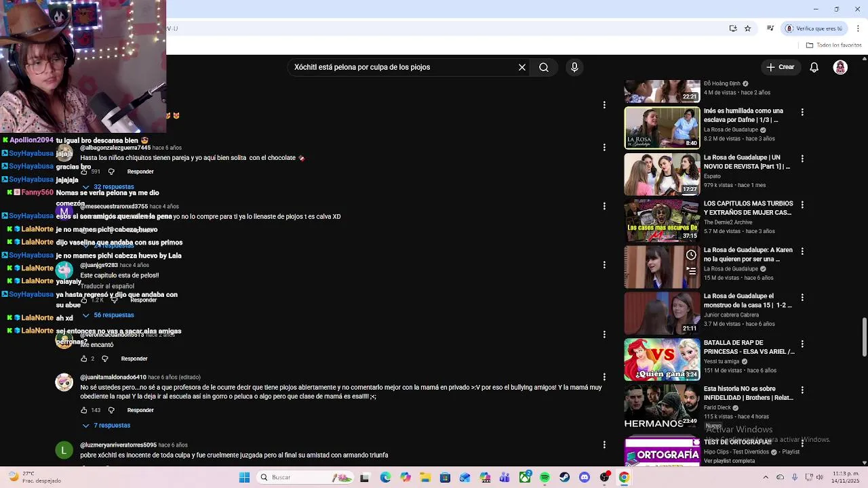The height and width of the screenshot is (488, 868).
Task: Open the Chrome three-dot menu
Action: pos(859,28)
